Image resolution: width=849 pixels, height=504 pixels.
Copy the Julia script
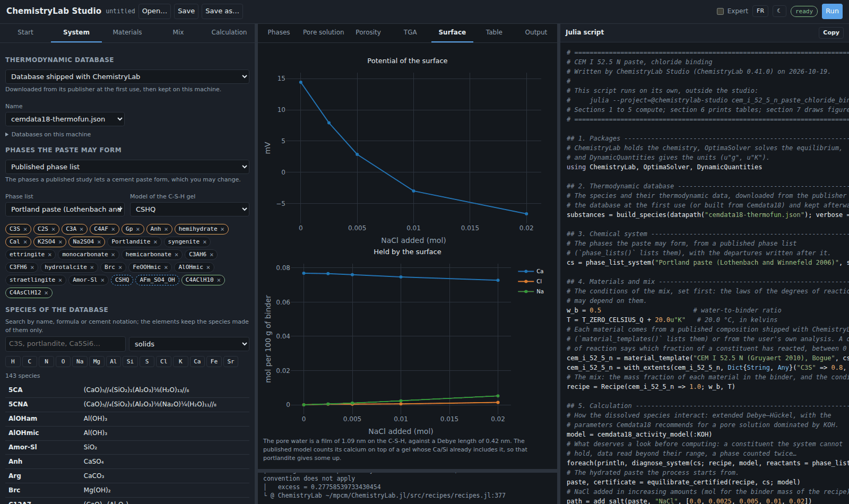[x=831, y=32]
